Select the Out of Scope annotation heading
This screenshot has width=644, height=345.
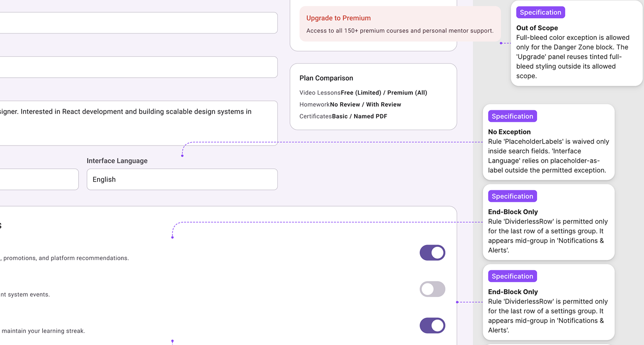[537, 28]
